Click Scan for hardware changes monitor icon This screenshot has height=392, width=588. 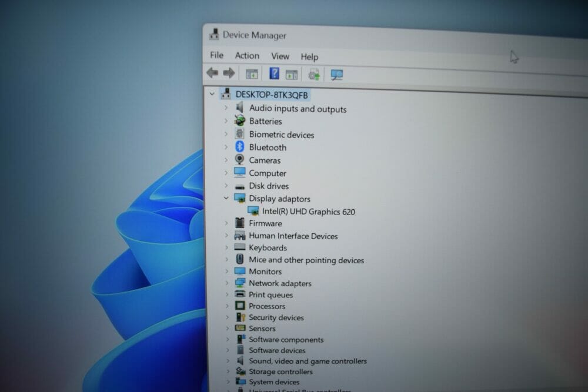click(x=337, y=75)
